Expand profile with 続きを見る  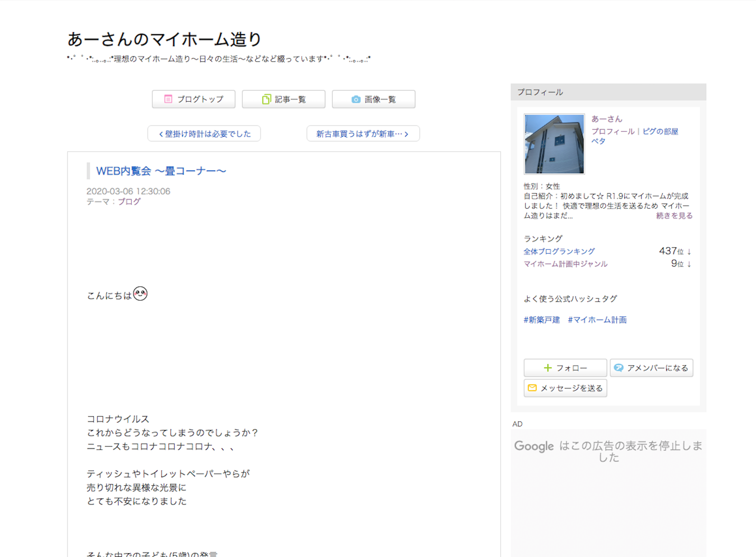pyautogui.click(x=674, y=216)
